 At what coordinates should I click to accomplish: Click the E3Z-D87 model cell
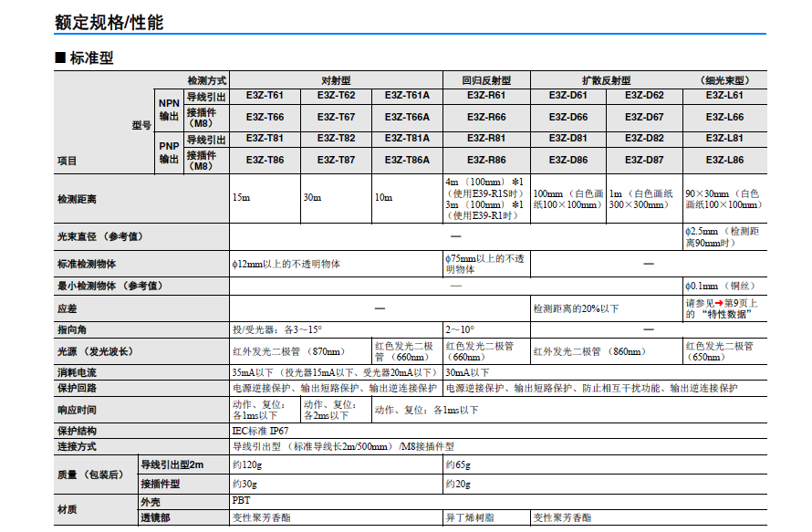click(644, 160)
